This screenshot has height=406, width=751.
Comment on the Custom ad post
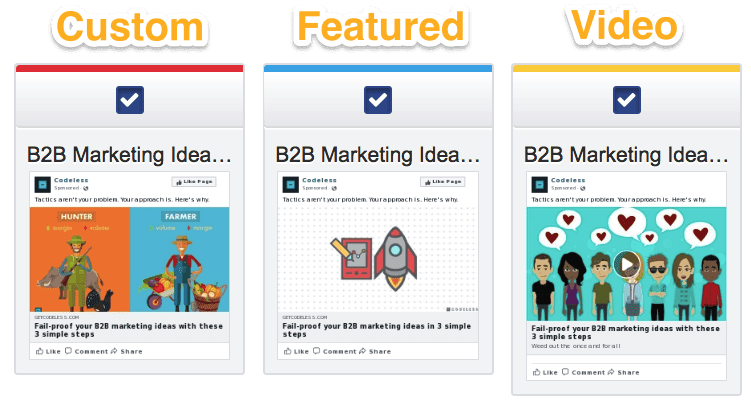[86, 351]
